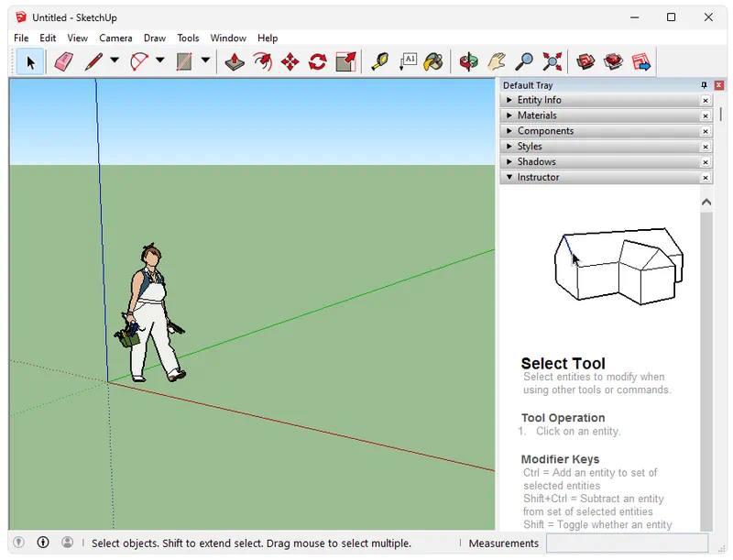This screenshot has width=733, height=560.
Task: Select the Tape Measure tool
Action: point(380,62)
